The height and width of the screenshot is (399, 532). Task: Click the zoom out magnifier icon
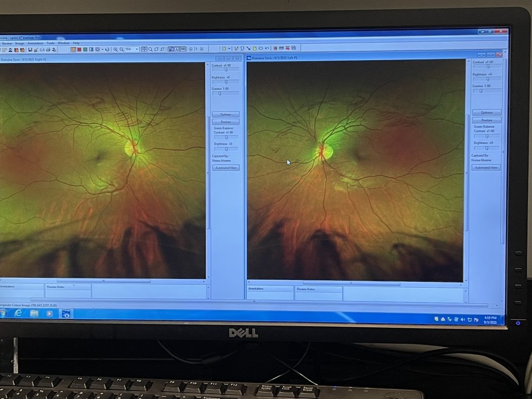(x=122, y=49)
